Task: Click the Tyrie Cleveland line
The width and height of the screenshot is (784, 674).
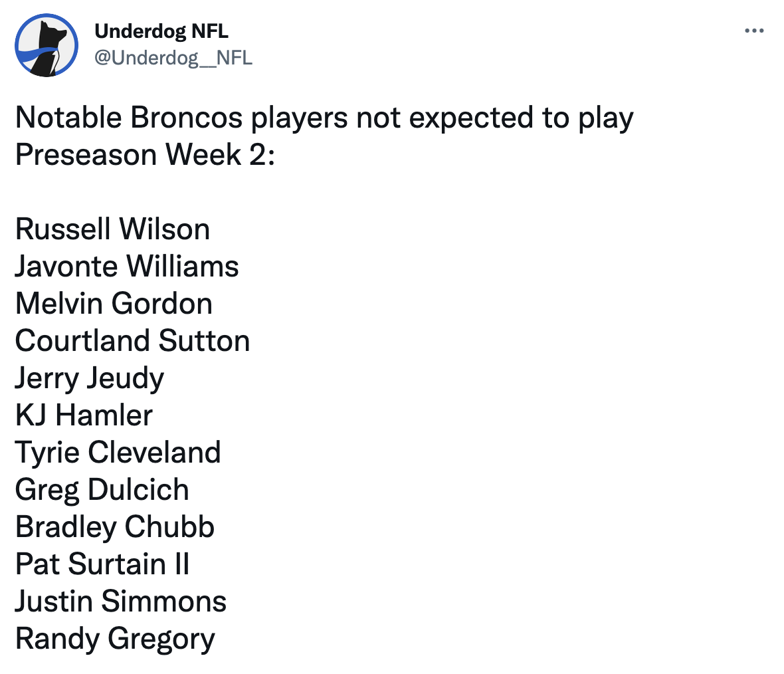Action: (118, 453)
